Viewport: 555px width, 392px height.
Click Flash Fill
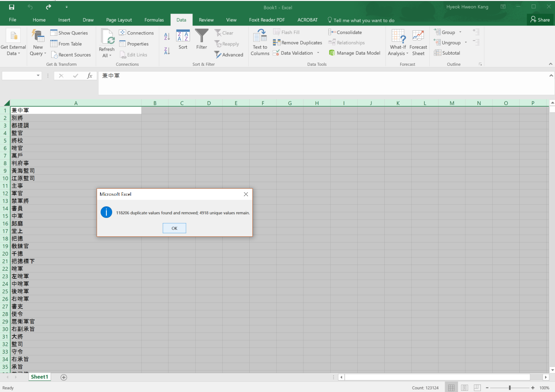286,32
